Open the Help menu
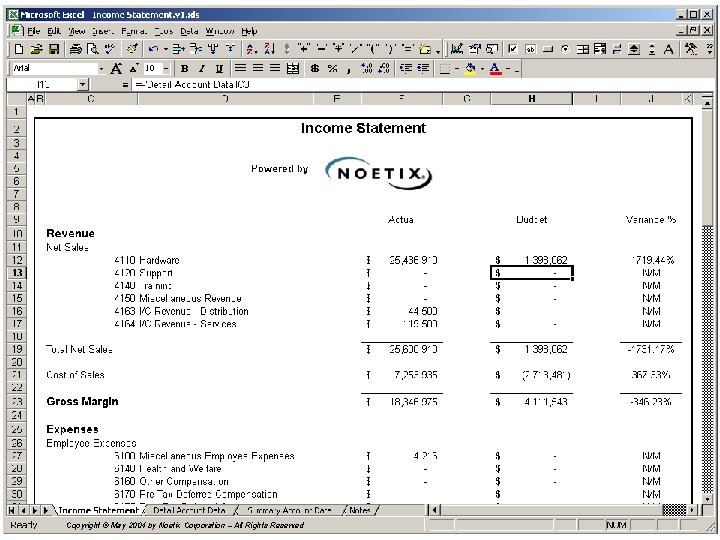Screen dimensions: 720x540 click(249, 31)
